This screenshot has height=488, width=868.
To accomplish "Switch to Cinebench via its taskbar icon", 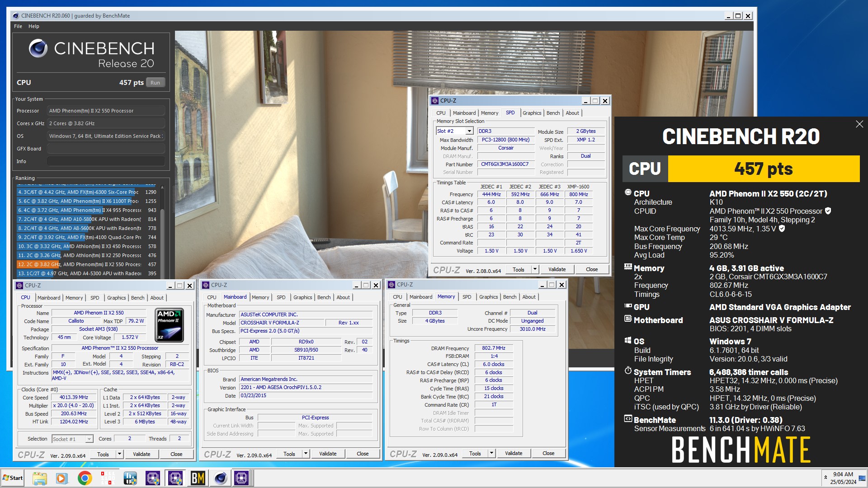I will [221, 478].
